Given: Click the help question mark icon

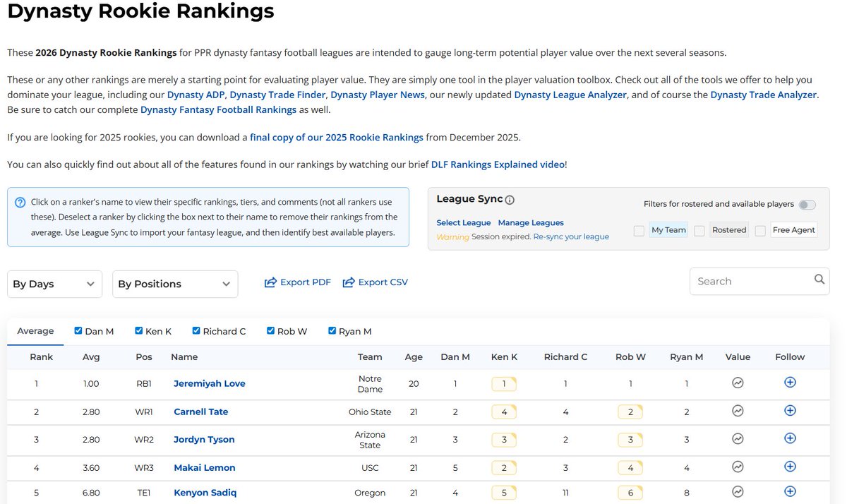Looking at the screenshot, I should coord(20,203).
